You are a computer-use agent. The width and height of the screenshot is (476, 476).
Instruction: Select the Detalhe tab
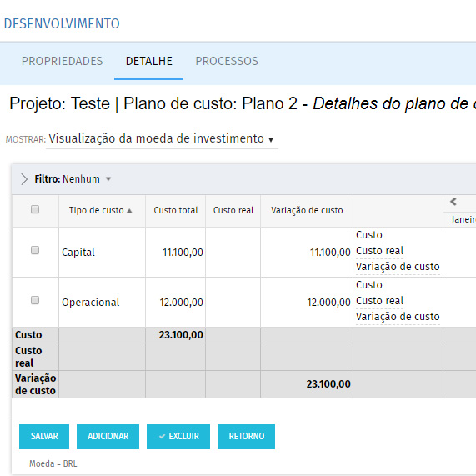tap(148, 61)
